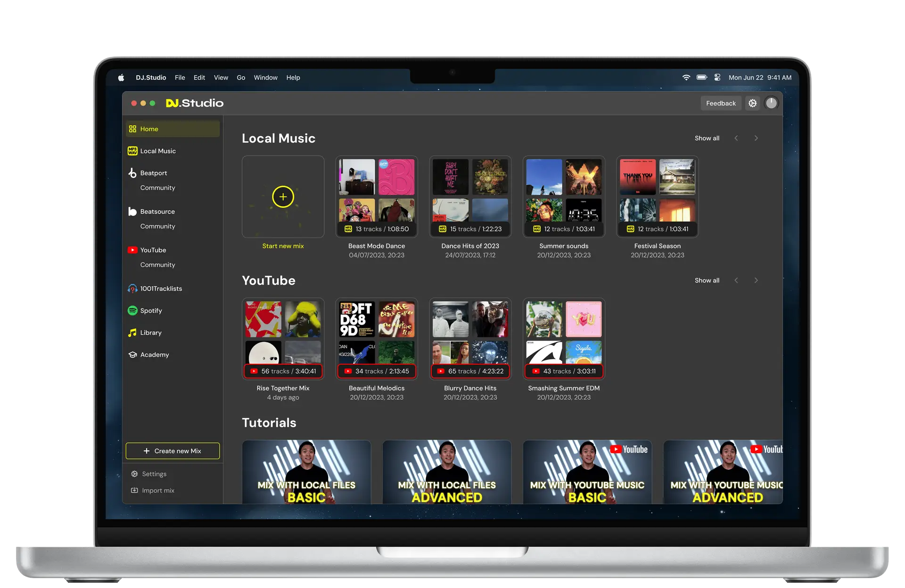Open the Edit menu
The width and height of the screenshot is (905, 588).
(x=199, y=78)
